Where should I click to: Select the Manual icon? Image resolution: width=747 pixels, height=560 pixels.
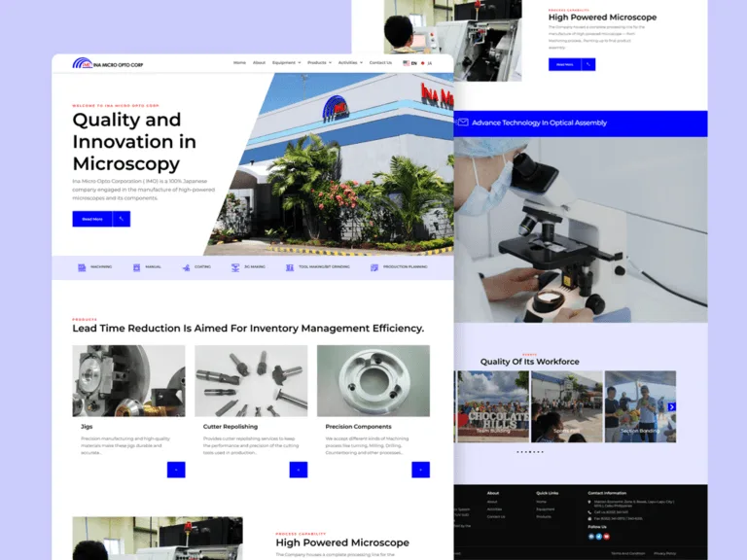[x=137, y=267]
